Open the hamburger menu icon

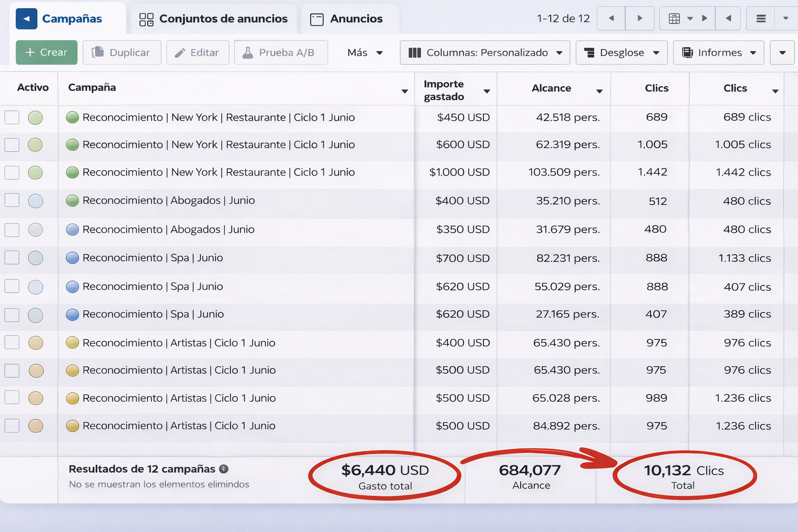(761, 19)
